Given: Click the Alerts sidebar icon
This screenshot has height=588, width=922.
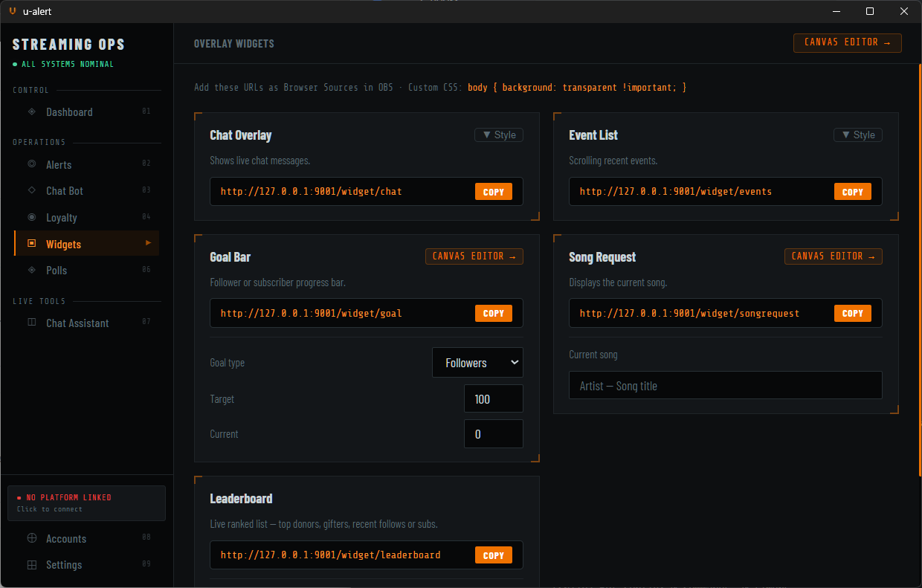Looking at the screenshot, I should click(31, 164).
